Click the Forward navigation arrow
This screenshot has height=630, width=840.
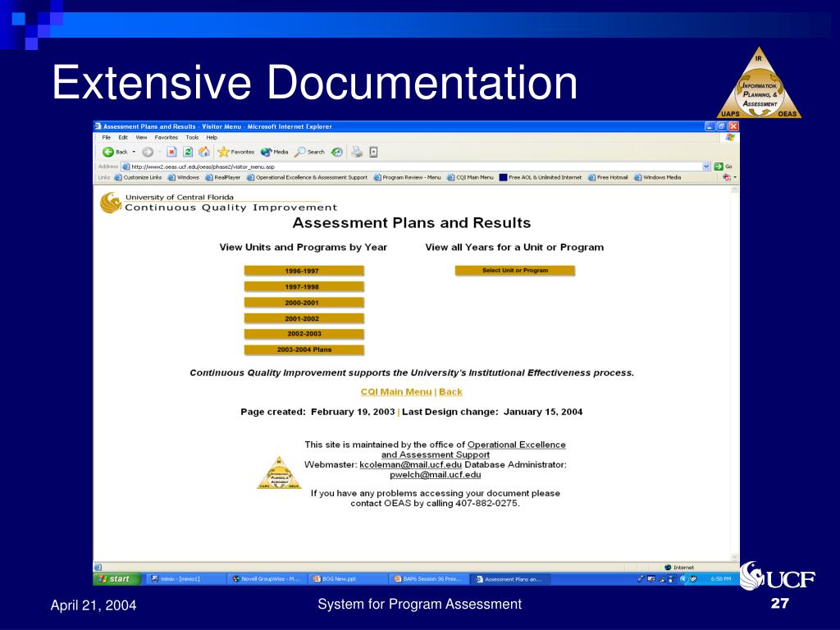[148, 152]
